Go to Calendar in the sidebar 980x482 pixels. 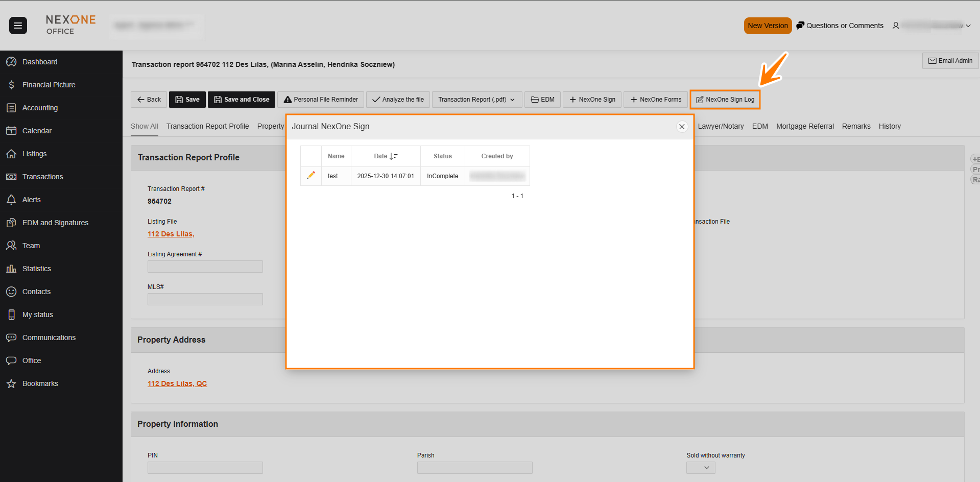tap(37, 131)
